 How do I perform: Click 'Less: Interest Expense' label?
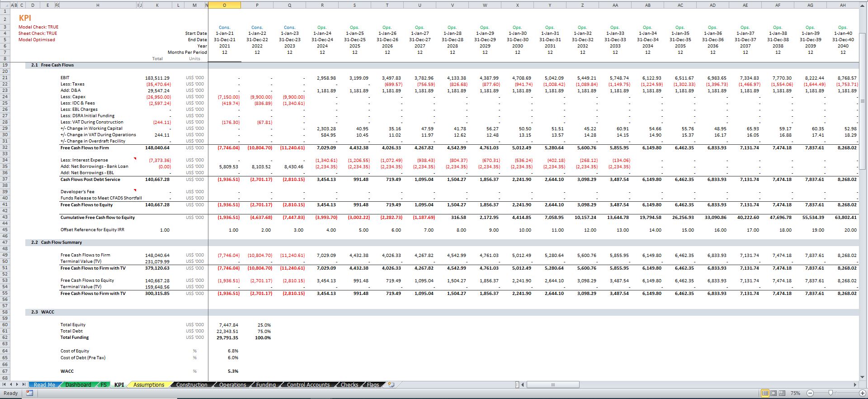[x=84, y=160]
